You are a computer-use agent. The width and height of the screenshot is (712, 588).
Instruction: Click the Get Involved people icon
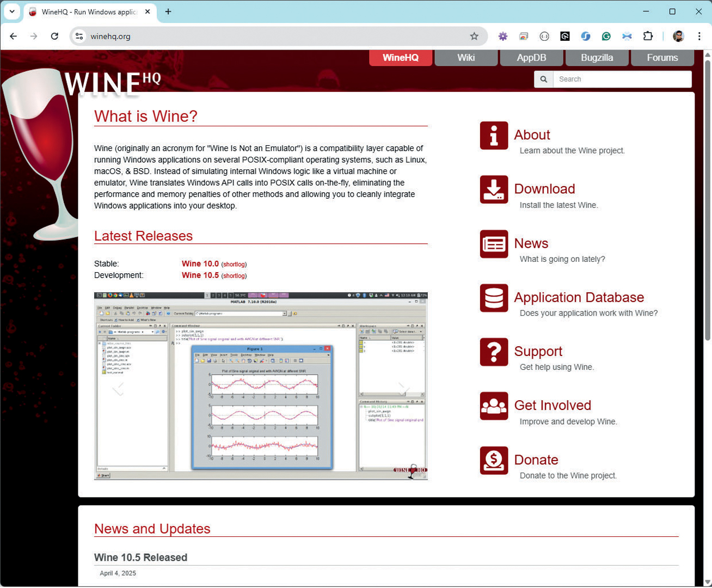494,406
